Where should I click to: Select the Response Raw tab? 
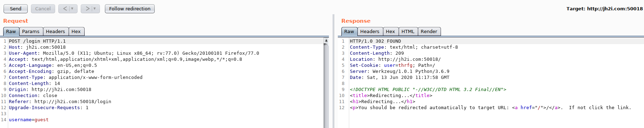(349, 31)
